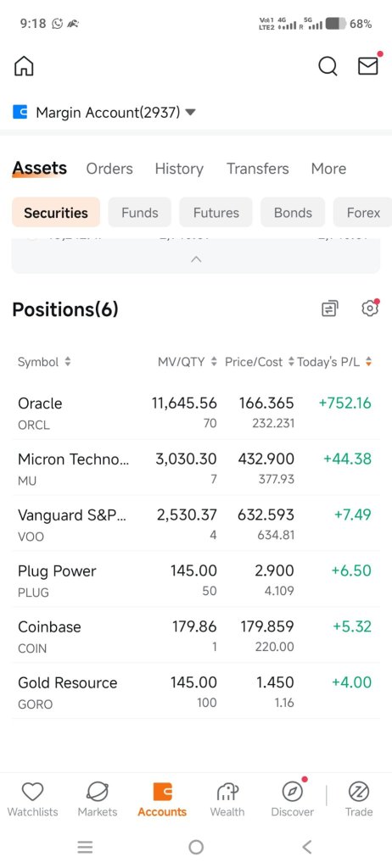This screenshot has width=392, height=868.
Task: Tap the home icon at top left
Action: [23, 66]
